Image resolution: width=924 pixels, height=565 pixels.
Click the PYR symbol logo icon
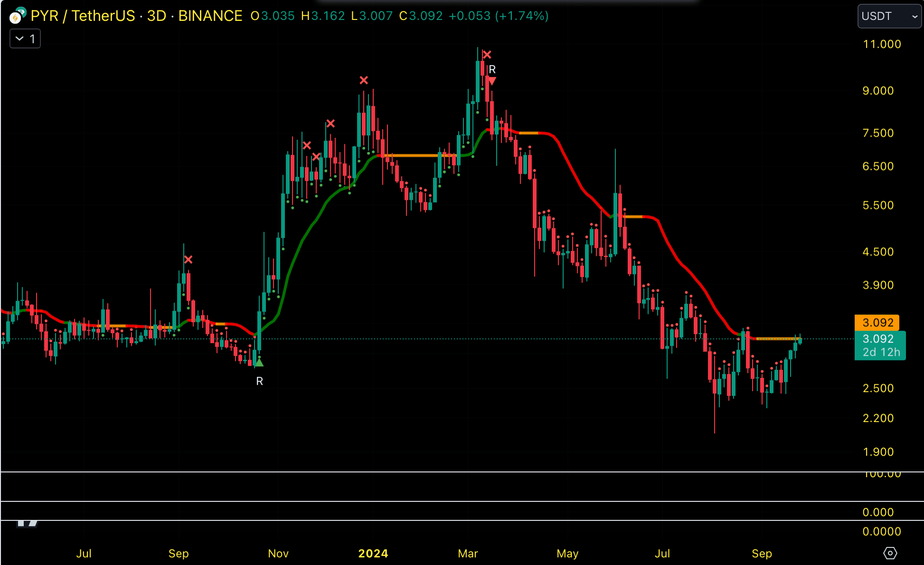(18, 16)
